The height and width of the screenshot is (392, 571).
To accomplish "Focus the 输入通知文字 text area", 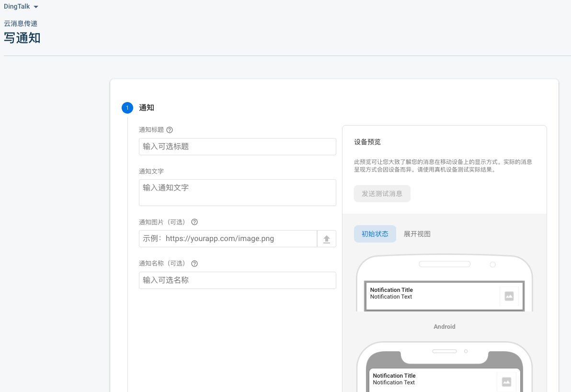I will 238,192.
